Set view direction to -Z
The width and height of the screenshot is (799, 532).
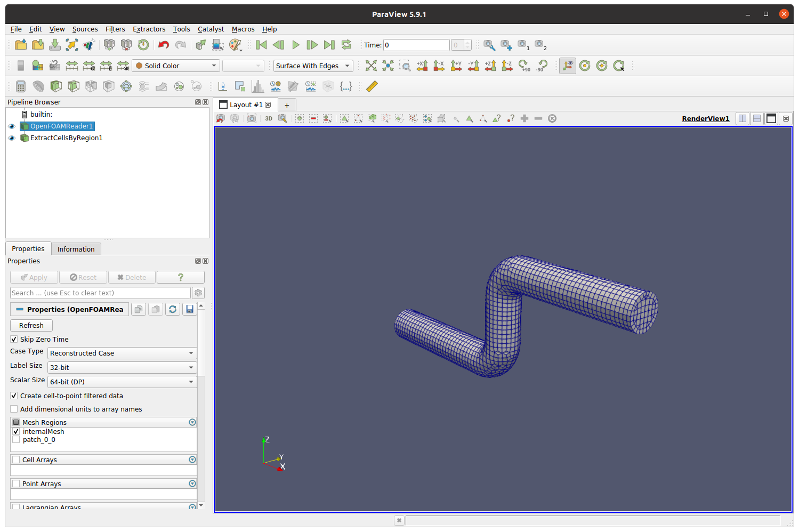(507, 66)
